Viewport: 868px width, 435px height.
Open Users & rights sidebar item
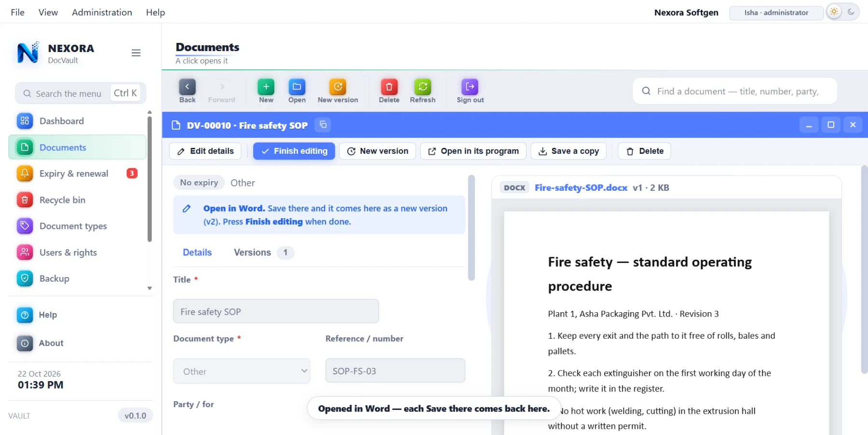pos(77,252)
